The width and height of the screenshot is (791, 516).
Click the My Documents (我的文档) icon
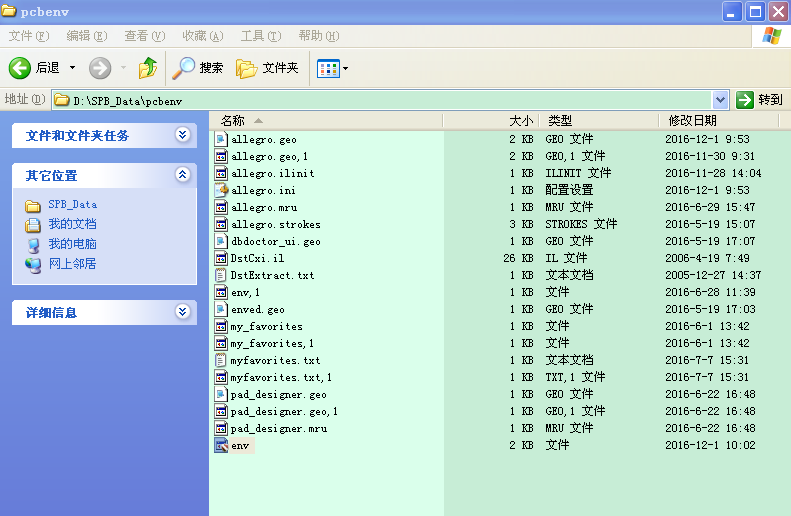pos(33,225)
